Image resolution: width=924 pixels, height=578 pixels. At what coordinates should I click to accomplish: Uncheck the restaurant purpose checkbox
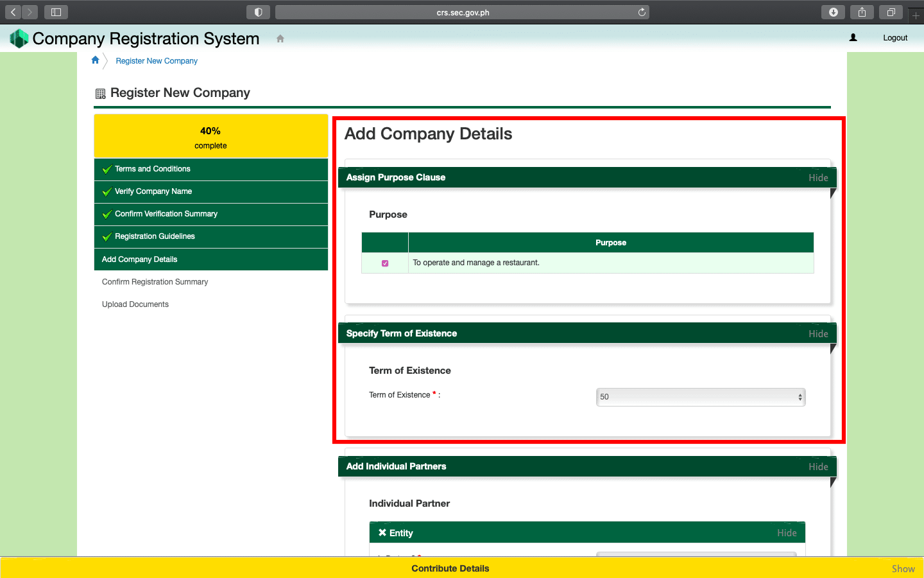(x=385, y=263)
